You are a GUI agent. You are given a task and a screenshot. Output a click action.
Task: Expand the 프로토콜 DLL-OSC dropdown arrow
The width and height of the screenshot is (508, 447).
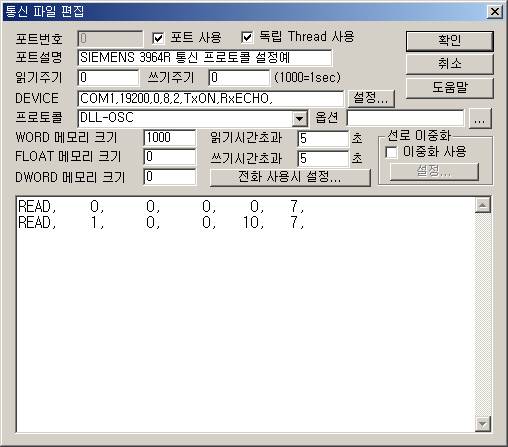click(299, 119)
